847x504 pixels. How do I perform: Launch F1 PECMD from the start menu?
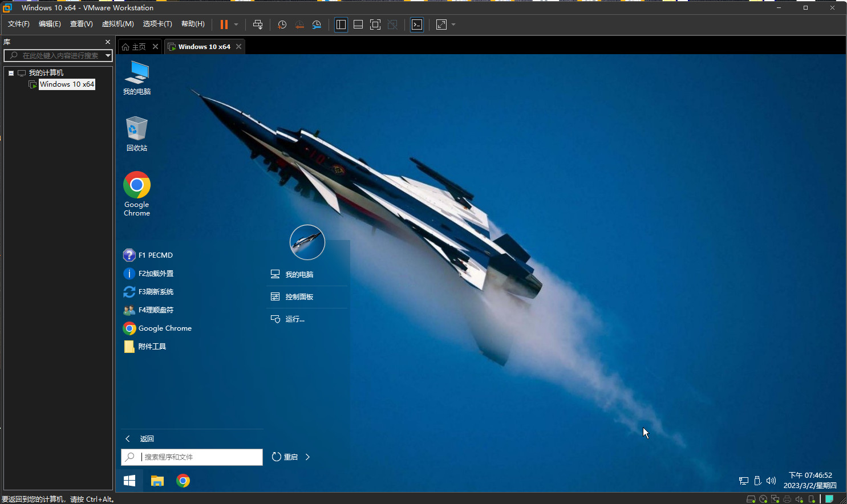point(148,255)
